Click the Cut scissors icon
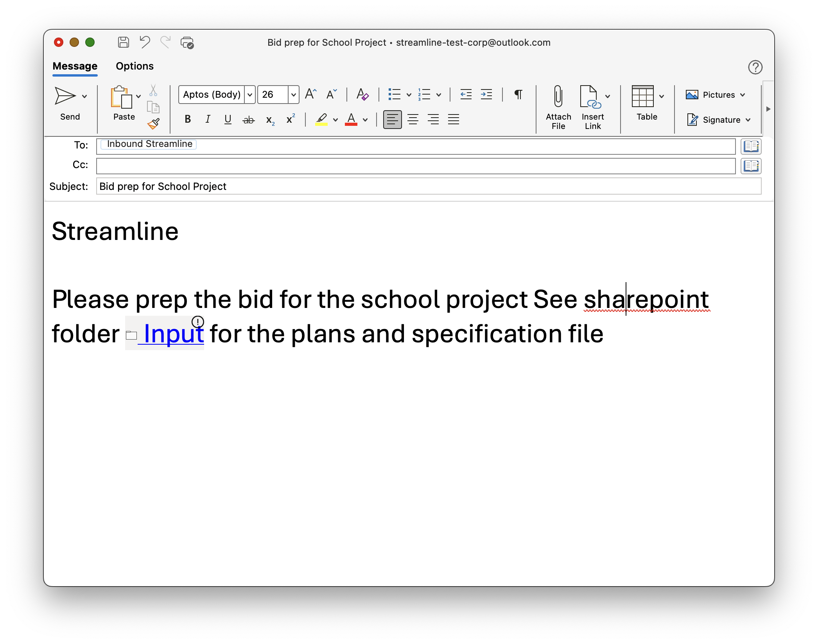 [153, 90]
